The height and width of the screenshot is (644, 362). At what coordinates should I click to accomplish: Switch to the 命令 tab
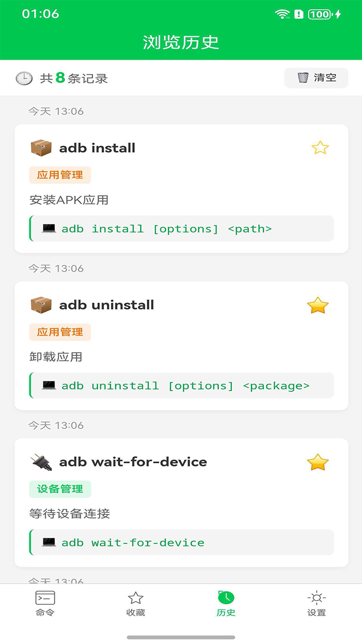(45, 603)
